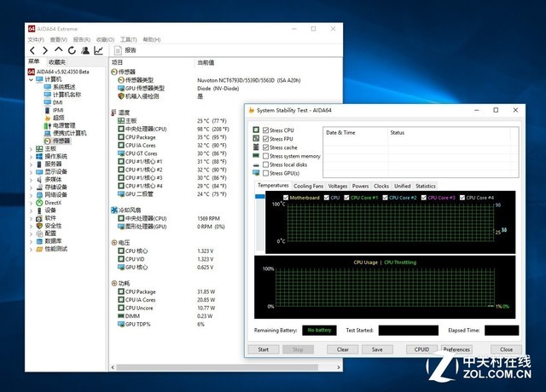Screen dimensions: 546x392
Task: Click the Back navigation arrow in toolbar
Action: [x=32, y=50]
